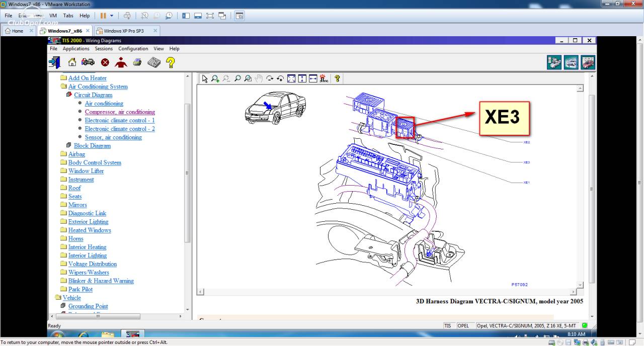Open Electronic climate control - 2 link

coord(120,129)
